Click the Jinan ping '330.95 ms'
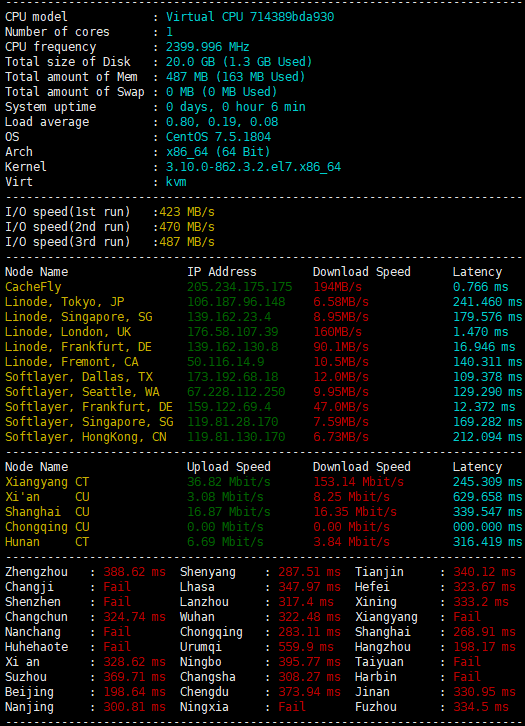 484,692
